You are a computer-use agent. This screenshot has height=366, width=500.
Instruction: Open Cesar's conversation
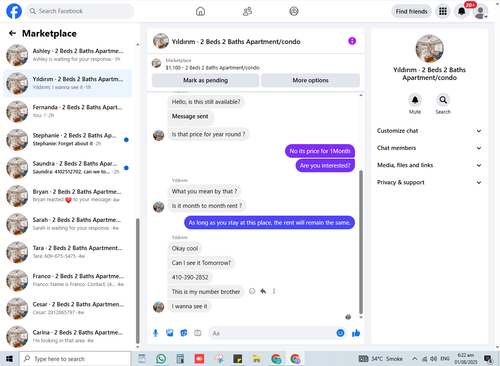click(67, 309)
